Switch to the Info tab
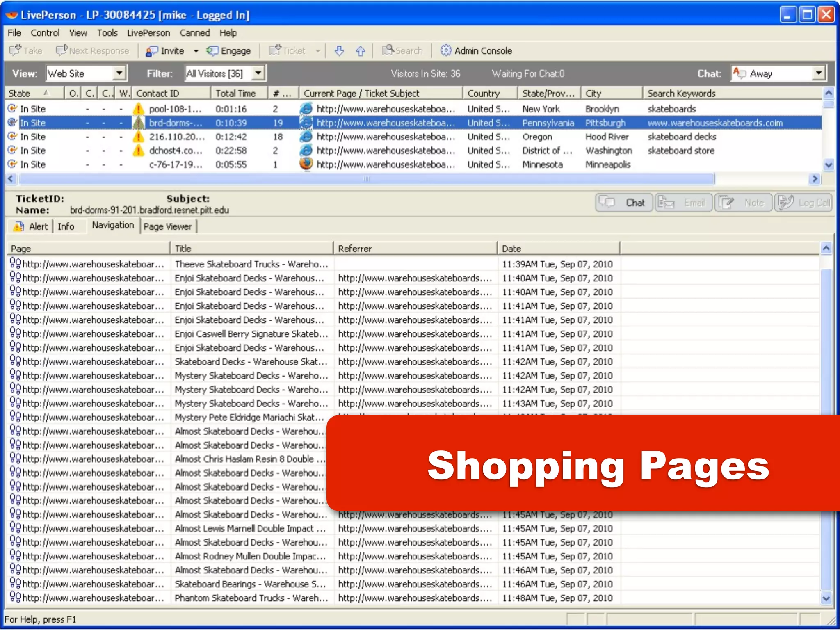Image resolution: width=840 pixels, height=630 pixels. (x=66, y=226)
